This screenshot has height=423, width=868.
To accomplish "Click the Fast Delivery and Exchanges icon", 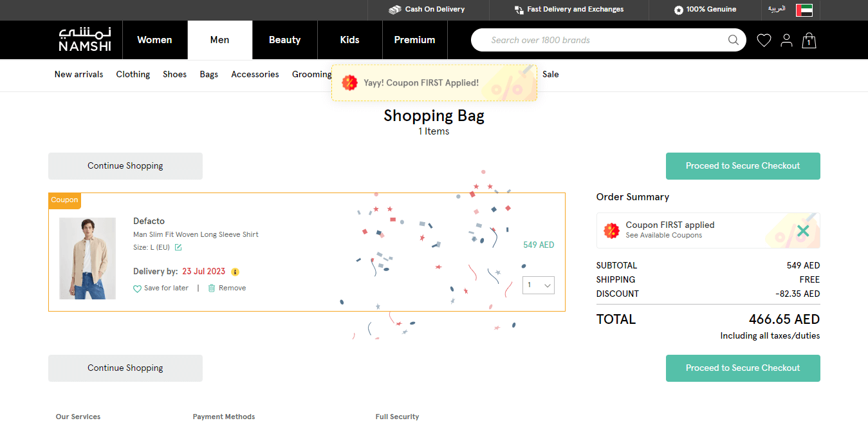I will pos(518,10).
